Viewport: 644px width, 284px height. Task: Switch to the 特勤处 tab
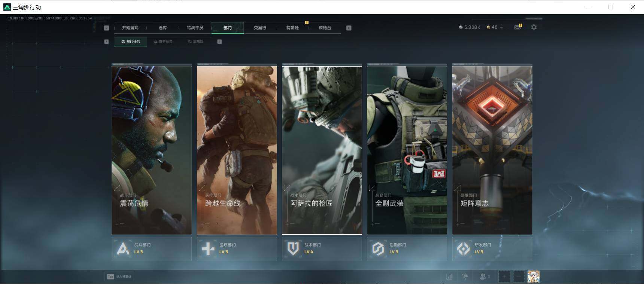pyautogui.click(x=292, y=28)
